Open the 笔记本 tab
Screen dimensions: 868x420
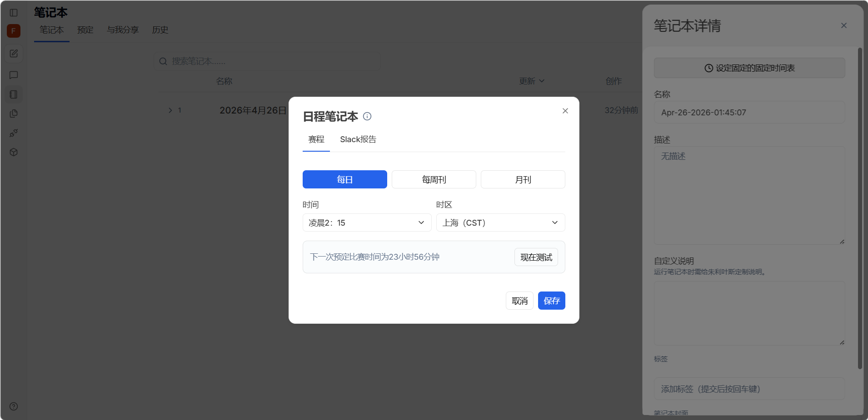[52, 30]
